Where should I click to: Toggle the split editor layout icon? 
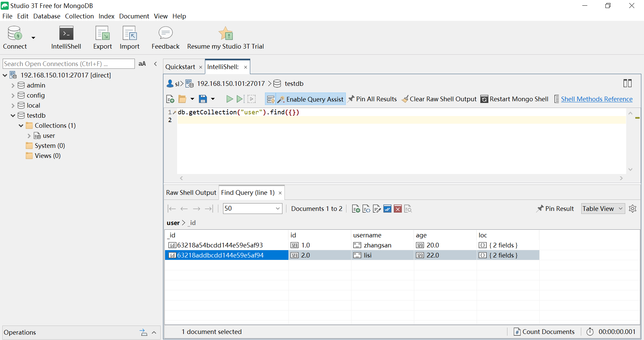[x=627, y=83]
